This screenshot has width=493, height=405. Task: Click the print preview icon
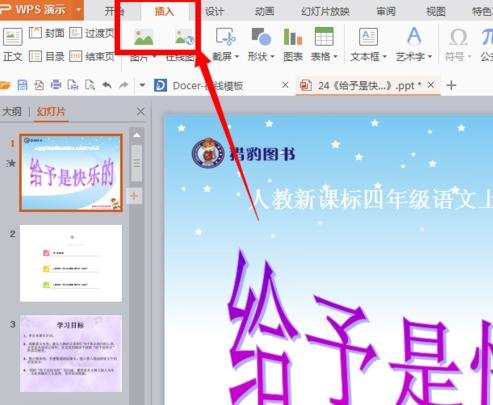[90, 85]
